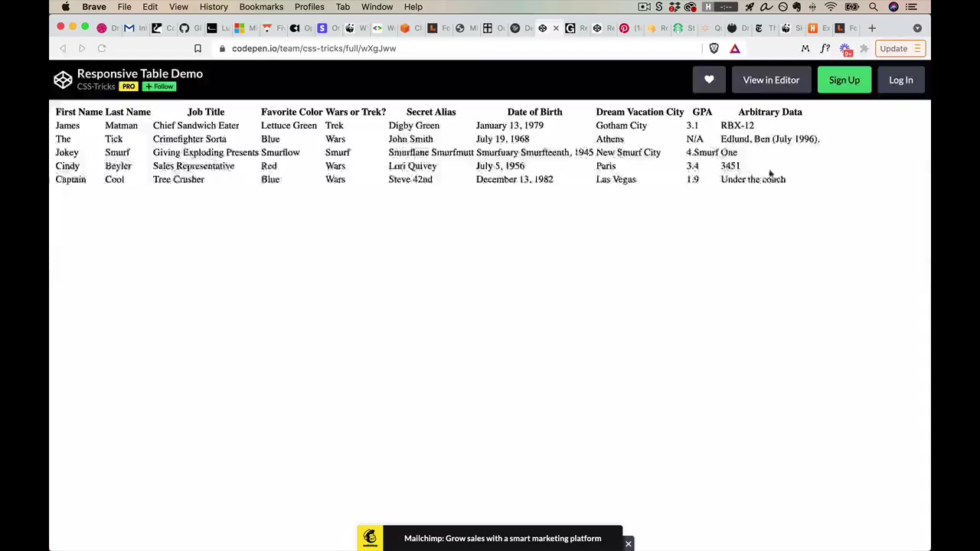Open the Apple menu
Image resolution: width=980 pixels, height=551 pixels.
(x=66, y=7)
